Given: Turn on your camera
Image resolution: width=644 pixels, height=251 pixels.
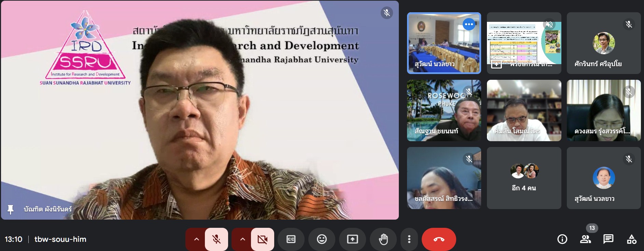Looking at the screenshot, I should pos(262,239).
